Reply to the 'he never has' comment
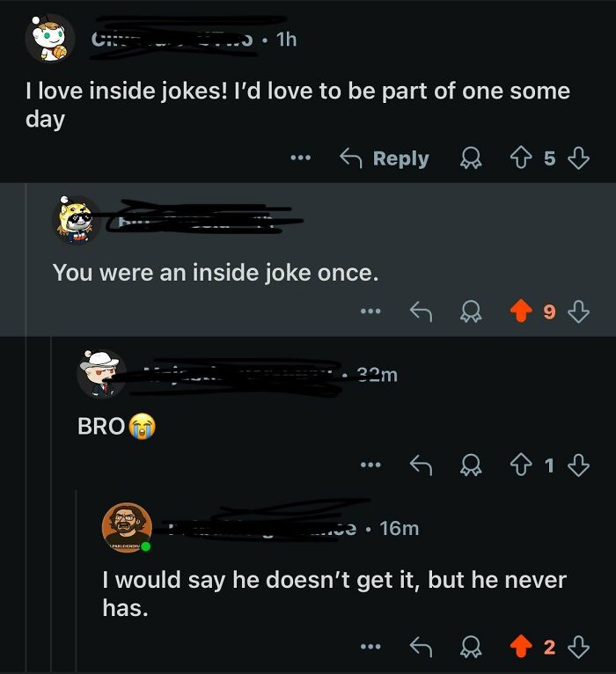The height and width of the screenshot is (674, 616). pyautogui.click(x=421, y=647)
